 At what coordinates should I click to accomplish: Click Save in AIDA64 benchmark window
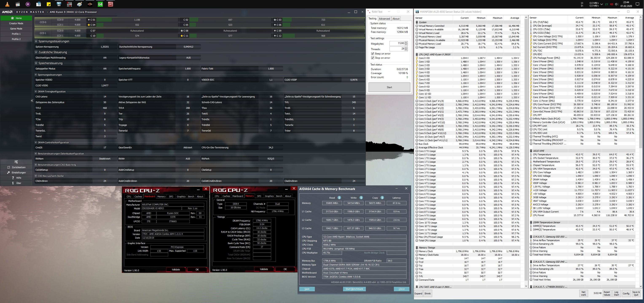(x=307, y=289)
